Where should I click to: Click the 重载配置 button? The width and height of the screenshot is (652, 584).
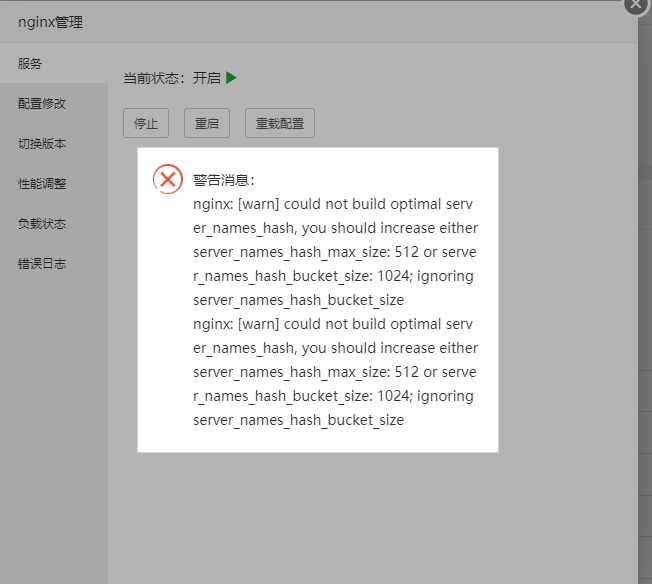tap(280, 123)
